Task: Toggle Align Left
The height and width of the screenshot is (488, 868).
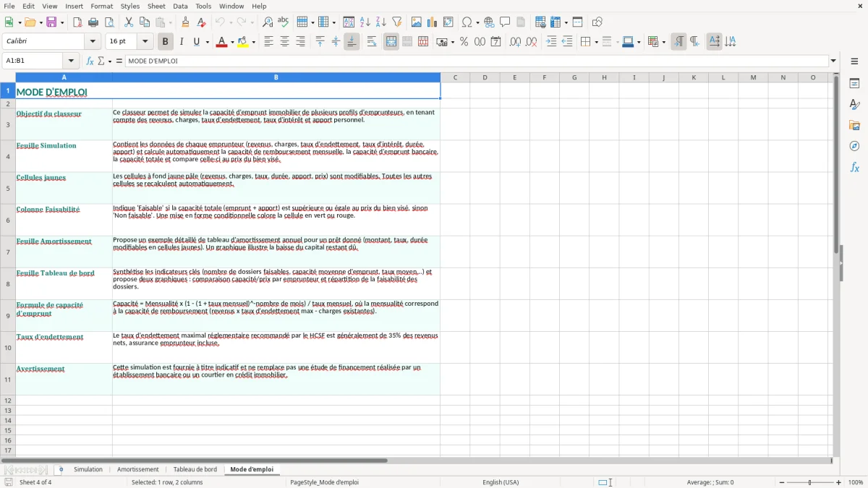Action: pyautogui.click(x=268, y=42)
